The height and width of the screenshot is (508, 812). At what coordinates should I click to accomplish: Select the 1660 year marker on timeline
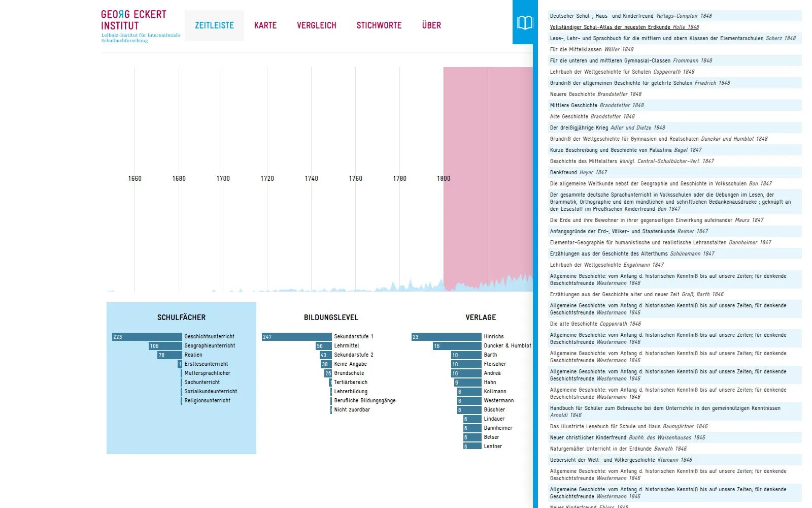[x=134, y=179]
